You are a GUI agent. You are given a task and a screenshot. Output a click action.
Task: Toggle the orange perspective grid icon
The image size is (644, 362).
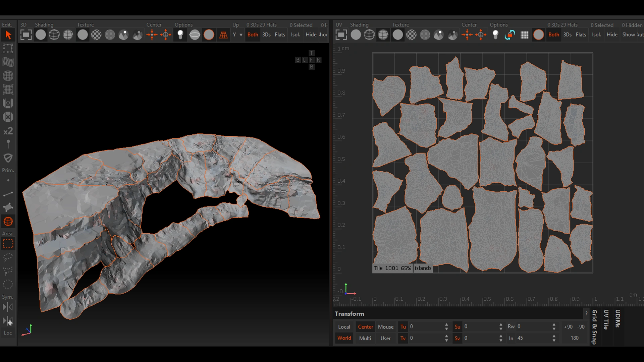tap(223, 35)
